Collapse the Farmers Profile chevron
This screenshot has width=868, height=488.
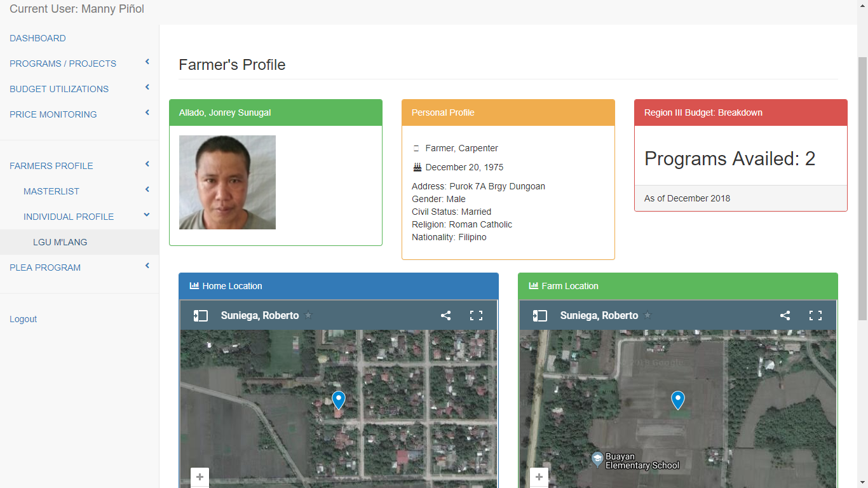coord(147,164)
